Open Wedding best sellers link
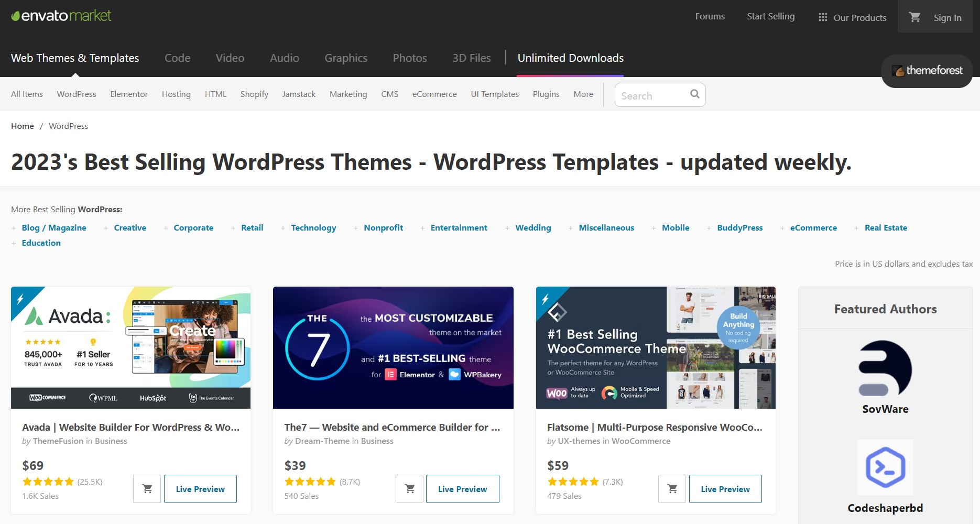 point(533,228)
